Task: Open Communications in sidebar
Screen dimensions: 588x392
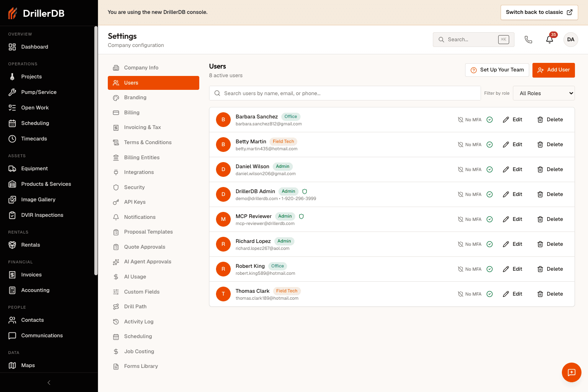Action: tap(47, 336)
